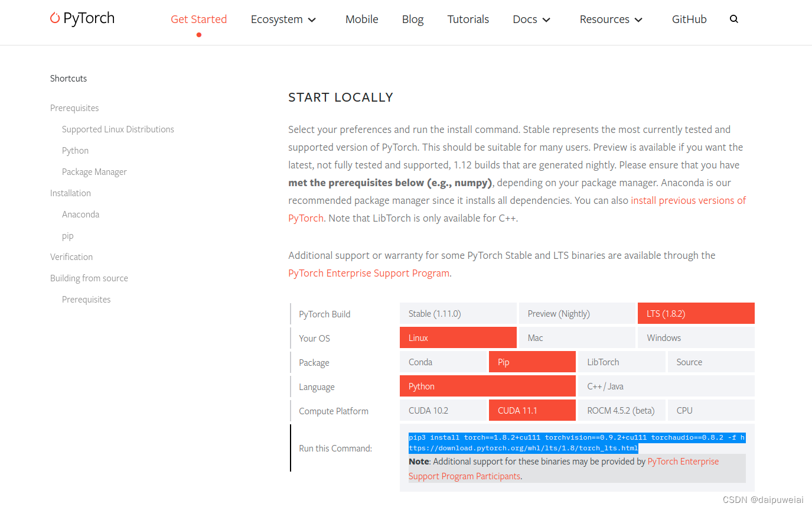
Task: Jump to Prerequisites under Shortcuts
Action: [74, 108]
